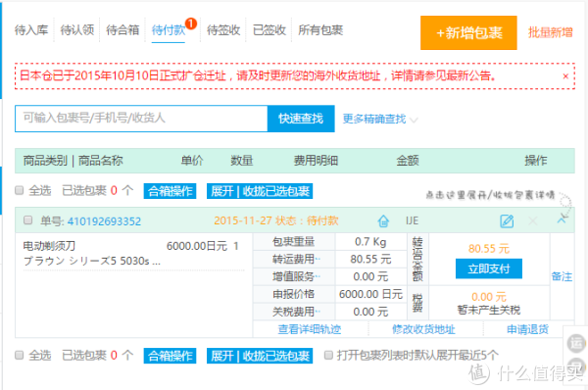Click the orange +新增包裹 button
The width and height of the screenshot is (588, 390).
(468, 33)
